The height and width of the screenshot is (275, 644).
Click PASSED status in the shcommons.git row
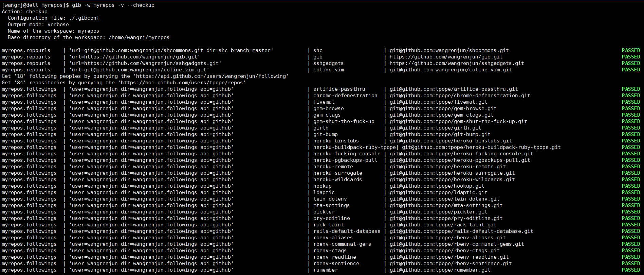click(x=631, y=50)
